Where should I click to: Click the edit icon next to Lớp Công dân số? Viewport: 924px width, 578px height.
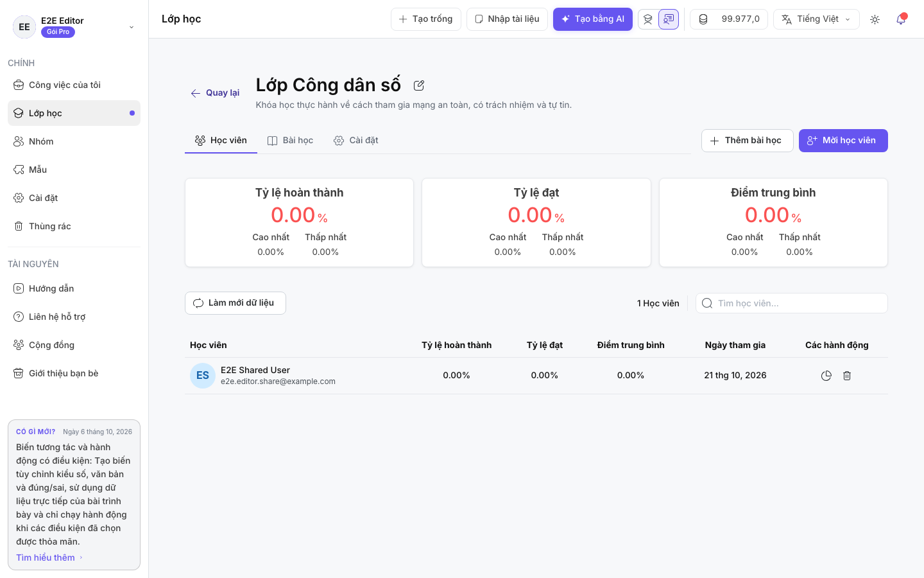point(419,85)
